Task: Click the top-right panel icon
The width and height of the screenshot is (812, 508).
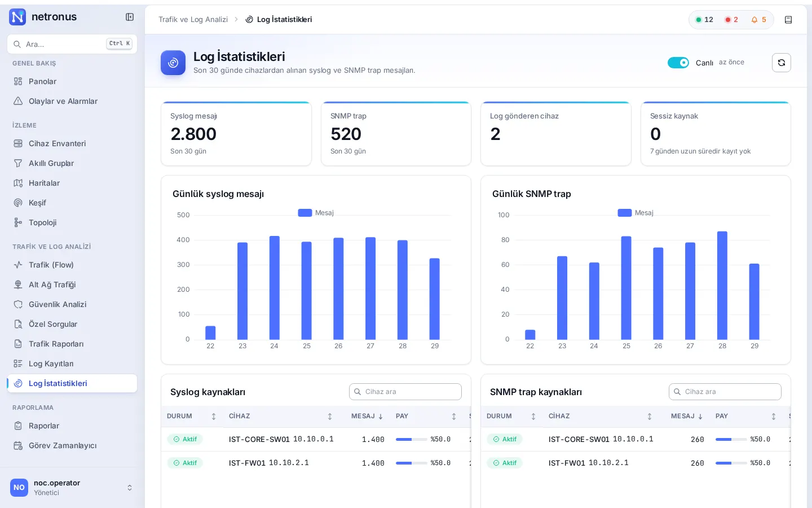Action: click(x=788, y=20)
